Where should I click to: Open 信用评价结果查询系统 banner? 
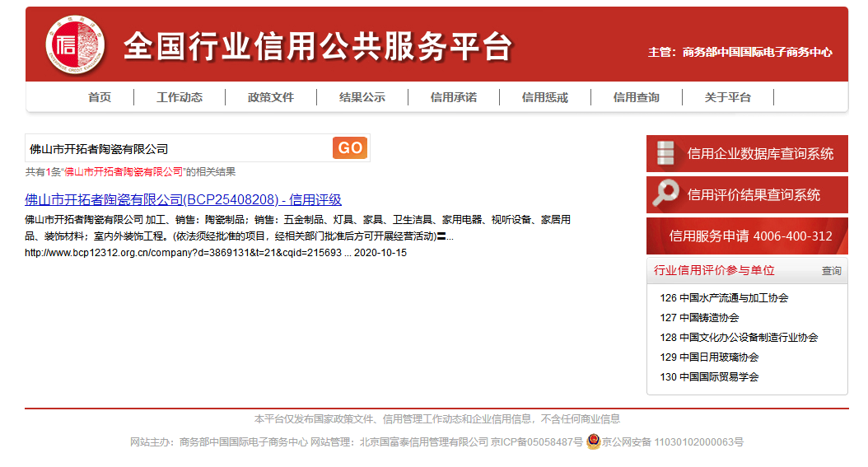(x=747, y=194)
